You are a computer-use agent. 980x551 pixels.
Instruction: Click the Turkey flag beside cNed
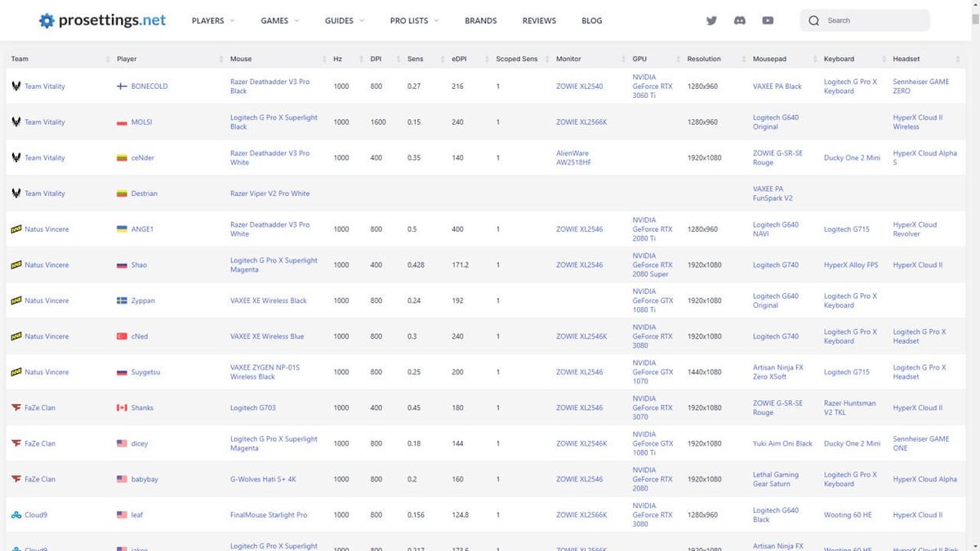click(122, 336)
